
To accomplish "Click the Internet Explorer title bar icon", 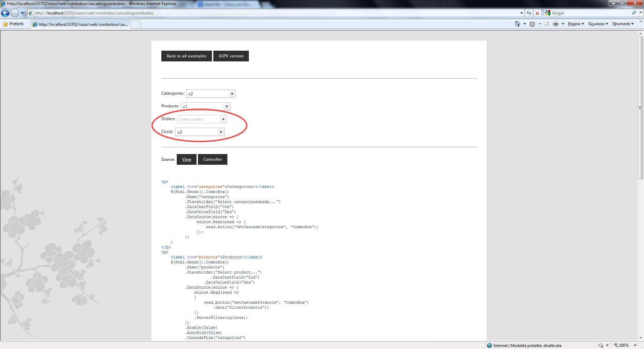I will [x=3, y=4].
